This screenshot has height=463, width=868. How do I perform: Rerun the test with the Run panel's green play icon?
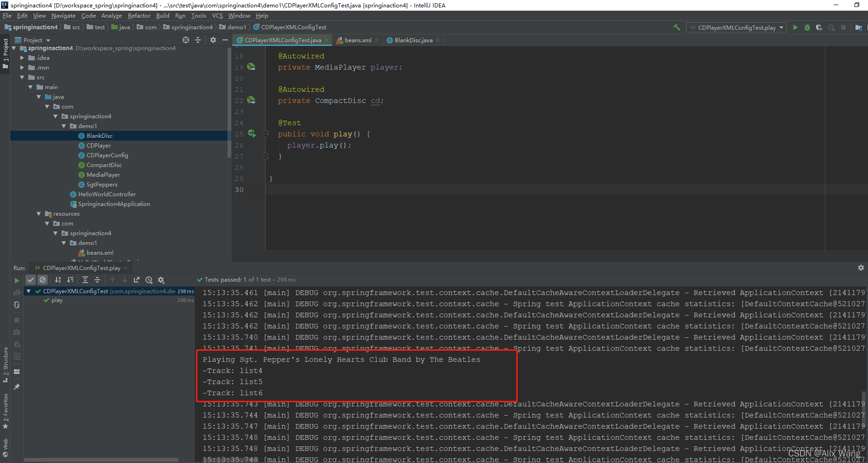point(17,280)
